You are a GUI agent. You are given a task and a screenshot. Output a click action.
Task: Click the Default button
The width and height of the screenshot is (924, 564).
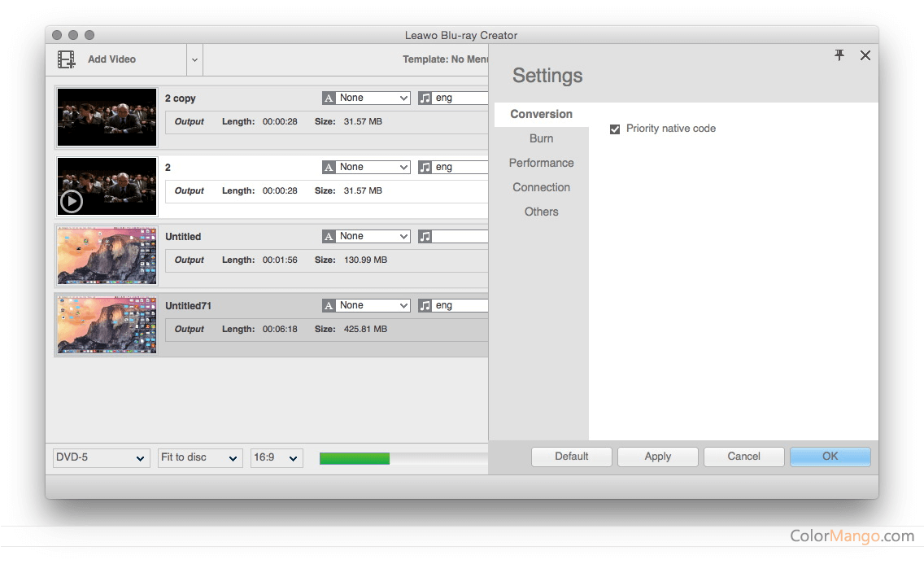(572, 457)
